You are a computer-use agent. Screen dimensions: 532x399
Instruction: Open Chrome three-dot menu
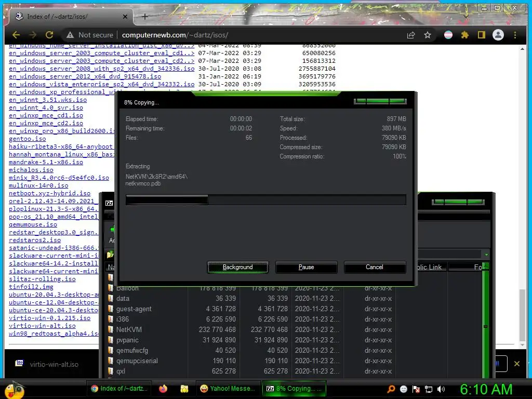pyautogui.click(x=515, y=35)
